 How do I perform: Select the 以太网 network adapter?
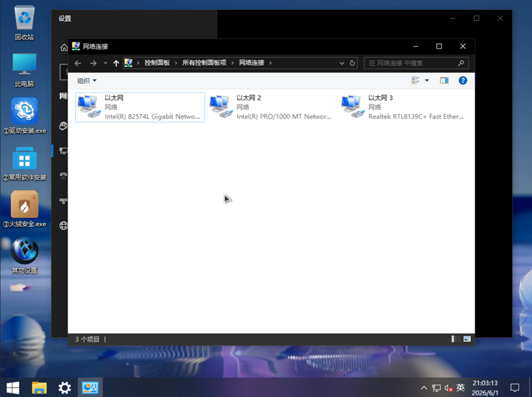pos(140,107)
